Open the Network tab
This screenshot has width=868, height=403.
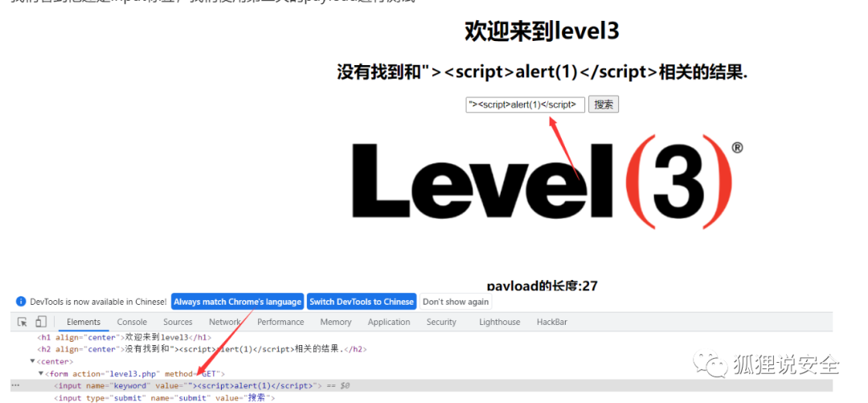click(x=225, y=322)
